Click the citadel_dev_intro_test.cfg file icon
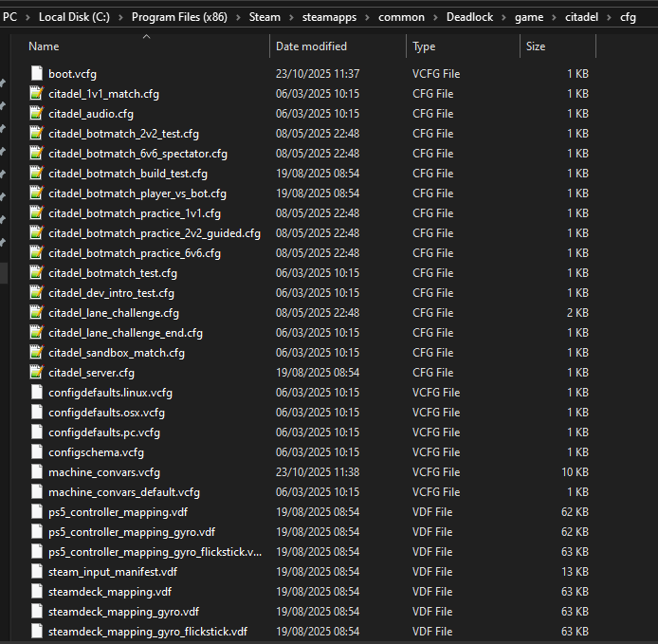This screenshot has height=644, width=658. point(37,293)
